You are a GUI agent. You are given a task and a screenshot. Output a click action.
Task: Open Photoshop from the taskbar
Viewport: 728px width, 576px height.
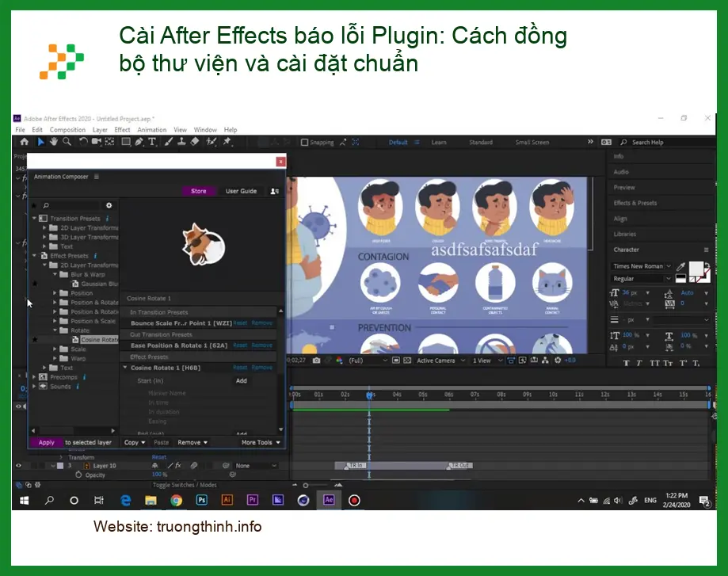(x=201, y=500)
